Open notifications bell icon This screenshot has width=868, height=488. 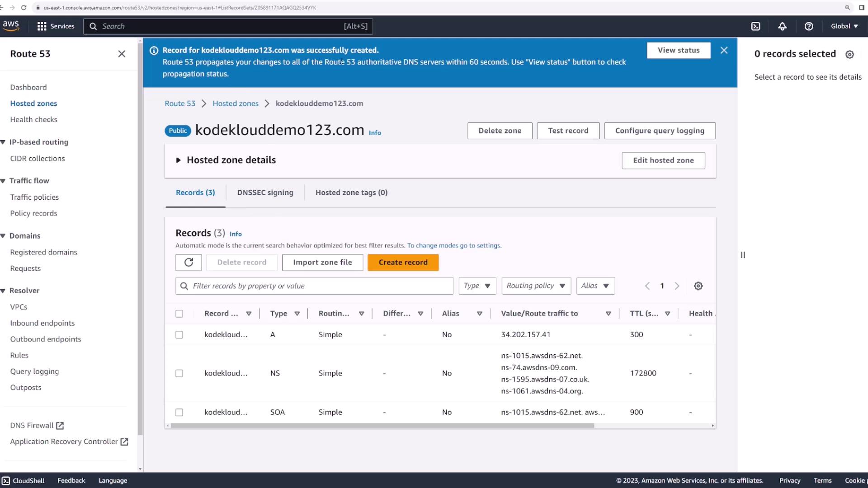click(782, 26)
